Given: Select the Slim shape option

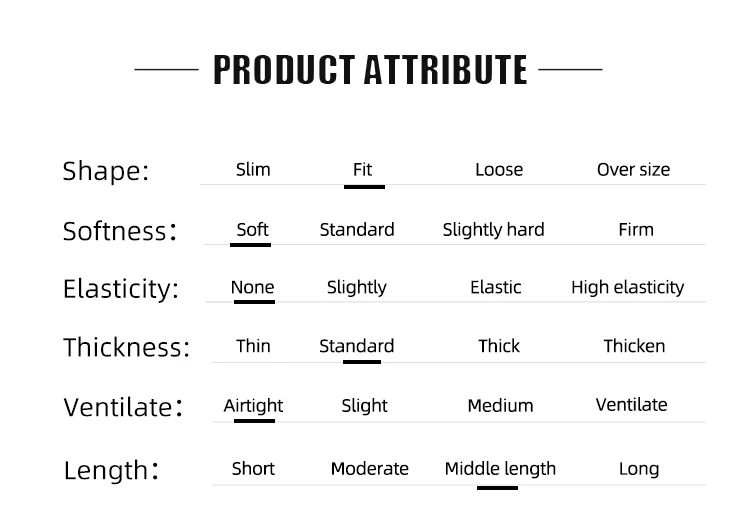Looking at the screenshot, I should click(x=253, y=169).
